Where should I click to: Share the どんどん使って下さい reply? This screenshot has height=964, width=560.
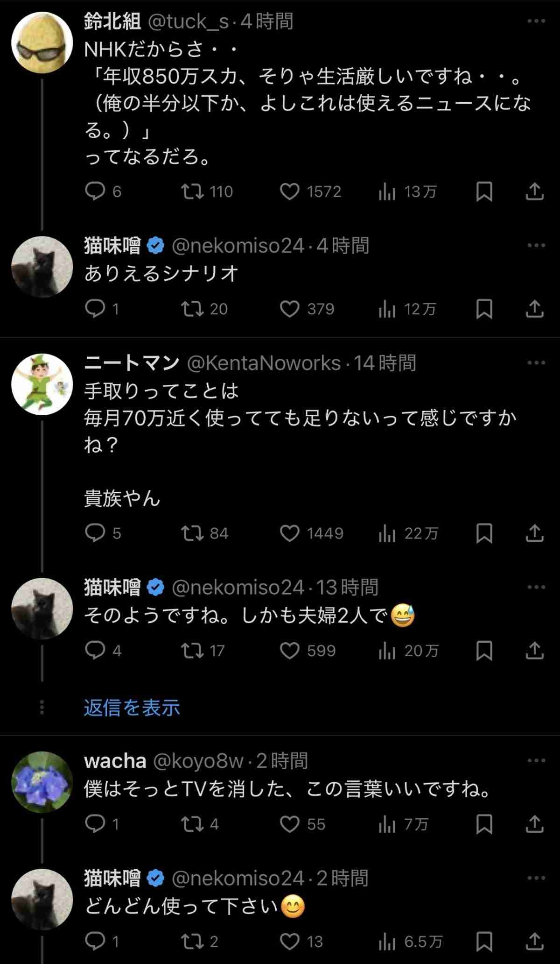click(x=534, y=942)
